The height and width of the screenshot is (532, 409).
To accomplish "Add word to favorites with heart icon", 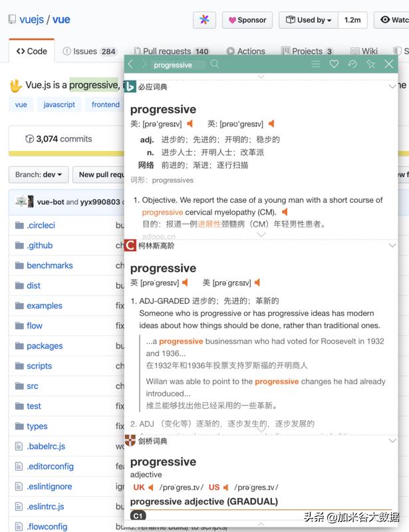I will (334, 64).
